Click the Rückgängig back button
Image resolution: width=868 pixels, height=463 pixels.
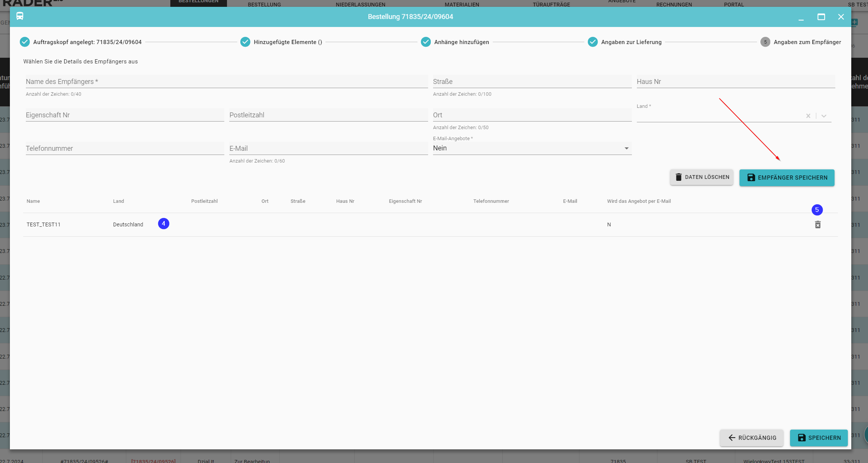tap(751, 438)
